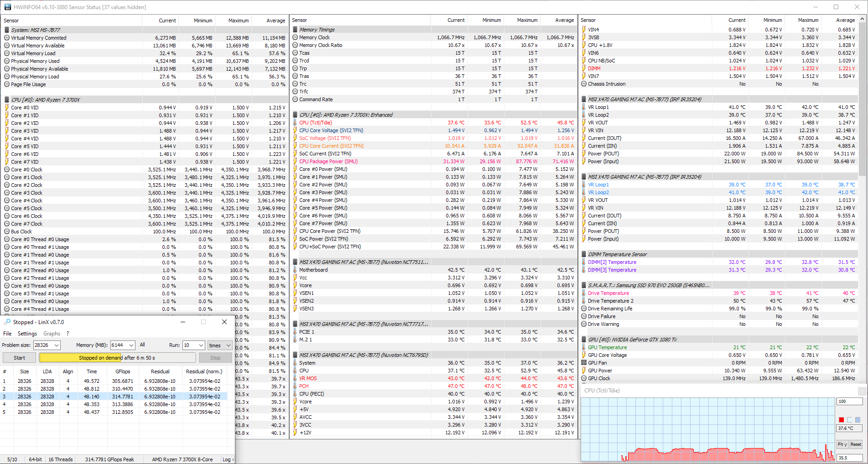Click the graph minimum field showing 35.5
This screenshot has height=464, width=868.
[x=849, y=458]
